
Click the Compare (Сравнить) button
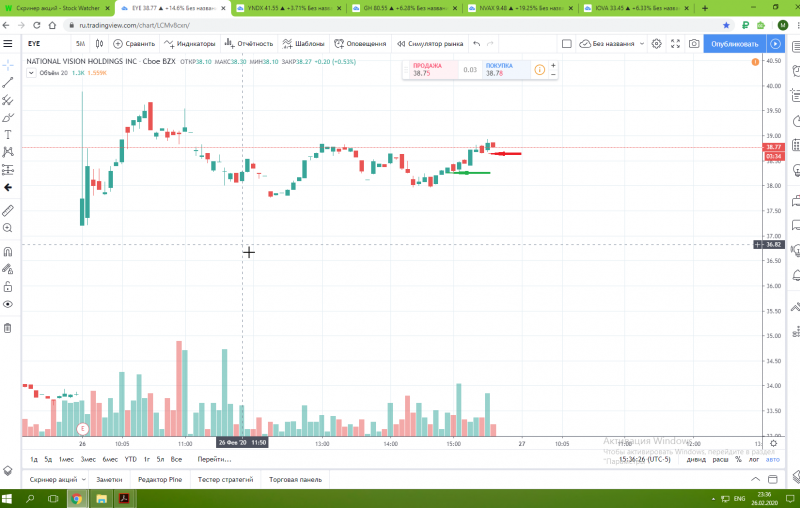pyautogui.click(x=134, y=44)
